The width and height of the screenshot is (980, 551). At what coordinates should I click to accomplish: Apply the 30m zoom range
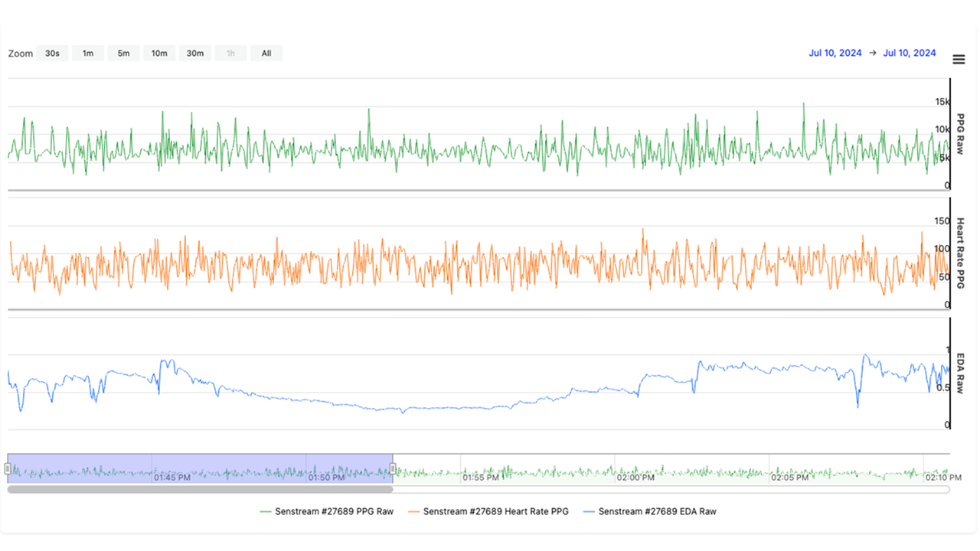click(x=195, y=54)
